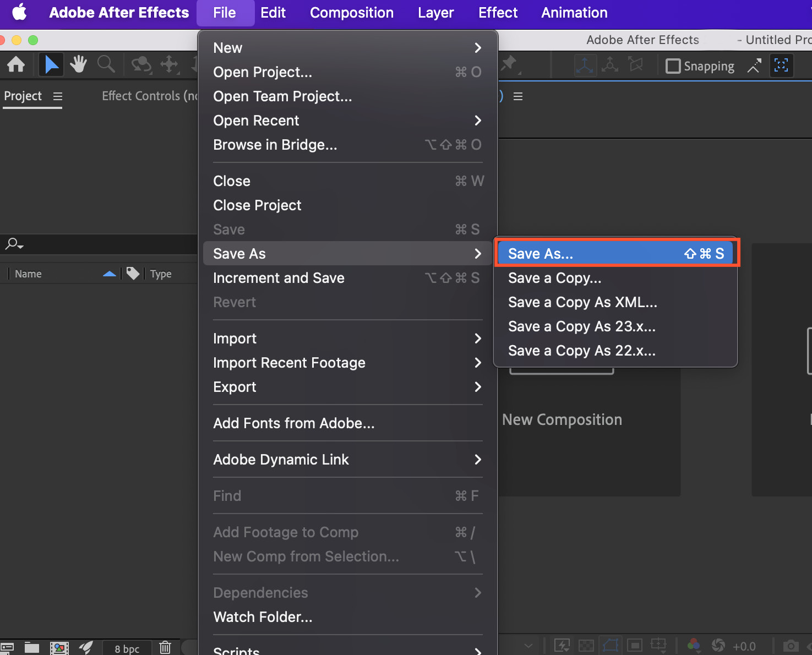Expand the Adobe Dynamic Link submenu

347,460
